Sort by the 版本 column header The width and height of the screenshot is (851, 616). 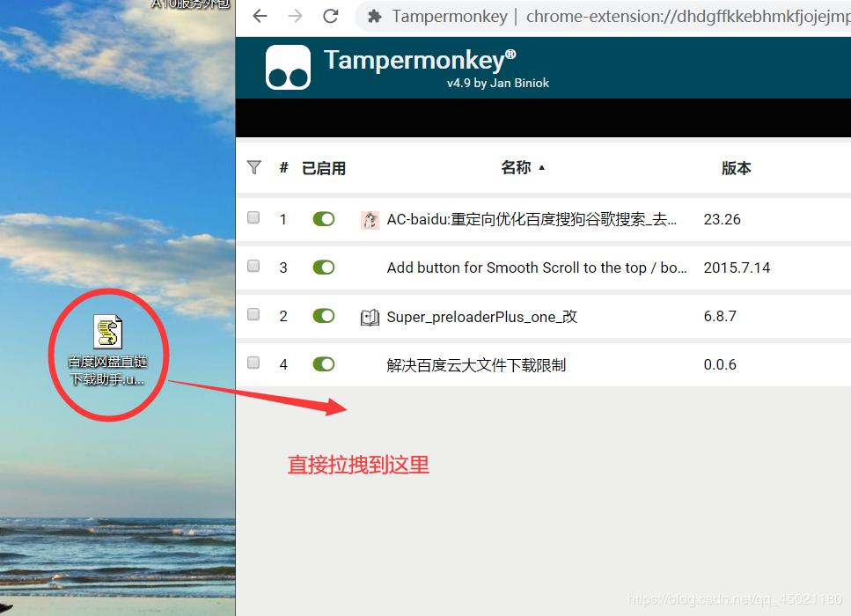click(x=737, y=168)
